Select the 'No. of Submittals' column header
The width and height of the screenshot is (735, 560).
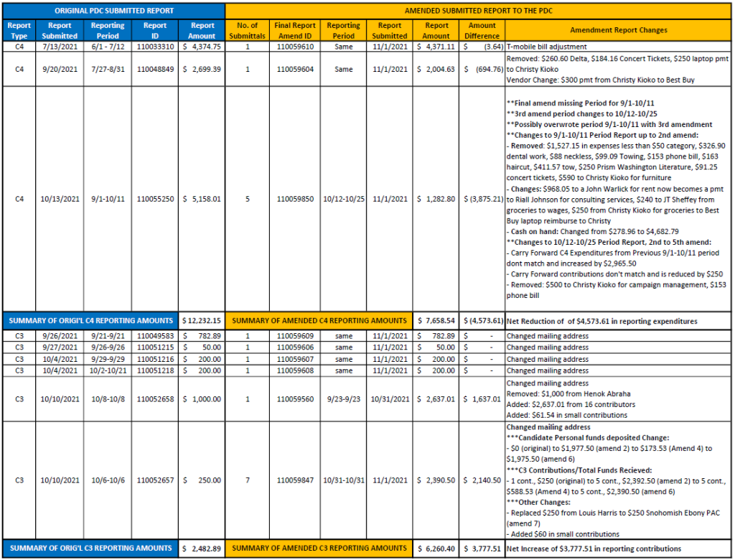(x=248, y=30)
